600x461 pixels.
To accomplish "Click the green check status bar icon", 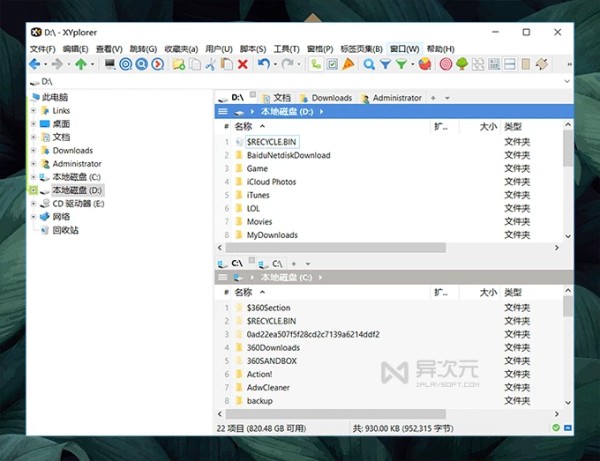I will pos(556,428).
